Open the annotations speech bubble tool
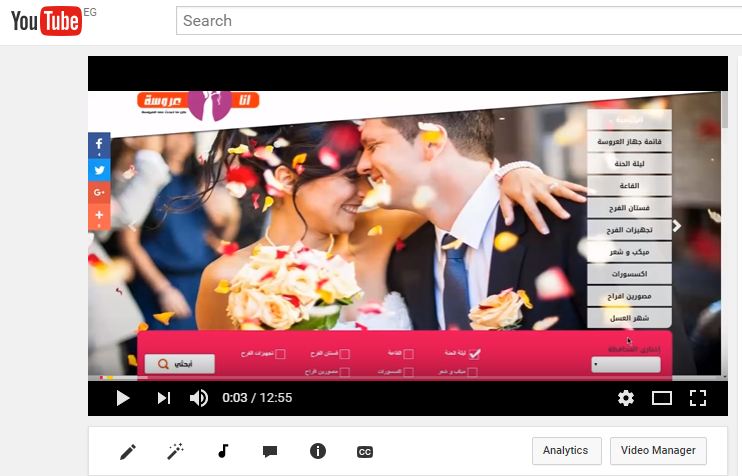 coord(269,451)
